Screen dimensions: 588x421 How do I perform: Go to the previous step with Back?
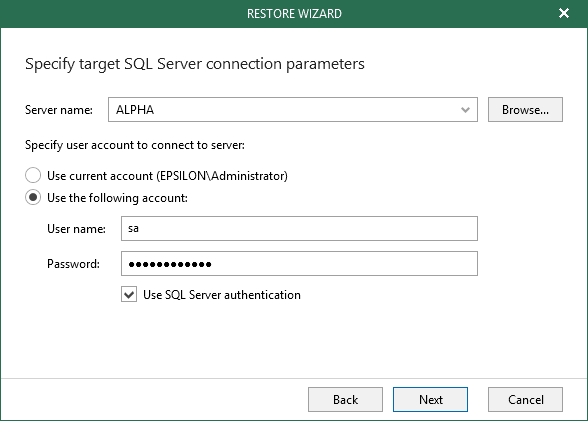[x=345, y=400]
